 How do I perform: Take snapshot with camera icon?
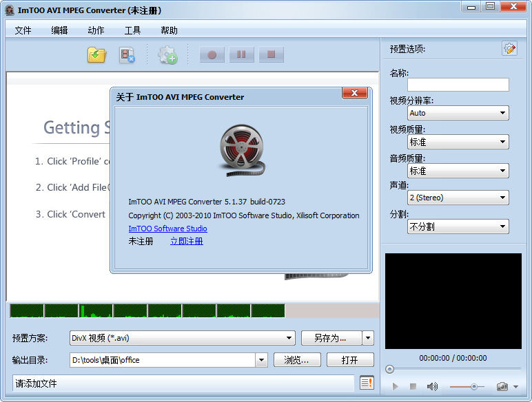click(502, 386)
